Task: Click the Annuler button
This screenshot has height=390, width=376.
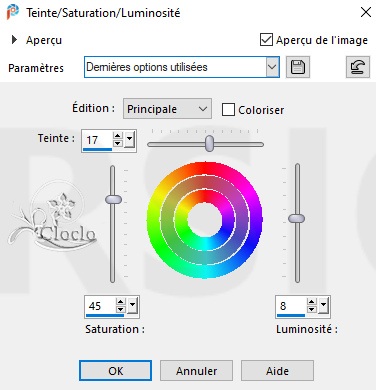Action: coord(196,370)
